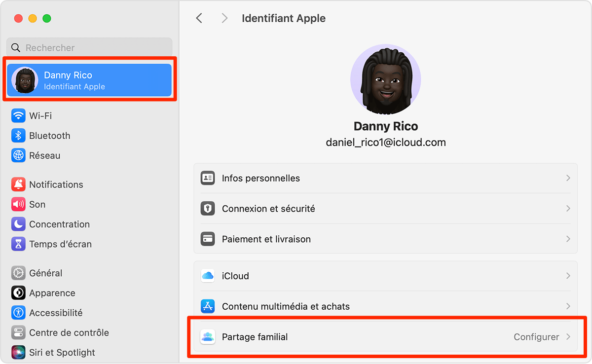Click the Infos personnelles card icon

tap(208, 178)
